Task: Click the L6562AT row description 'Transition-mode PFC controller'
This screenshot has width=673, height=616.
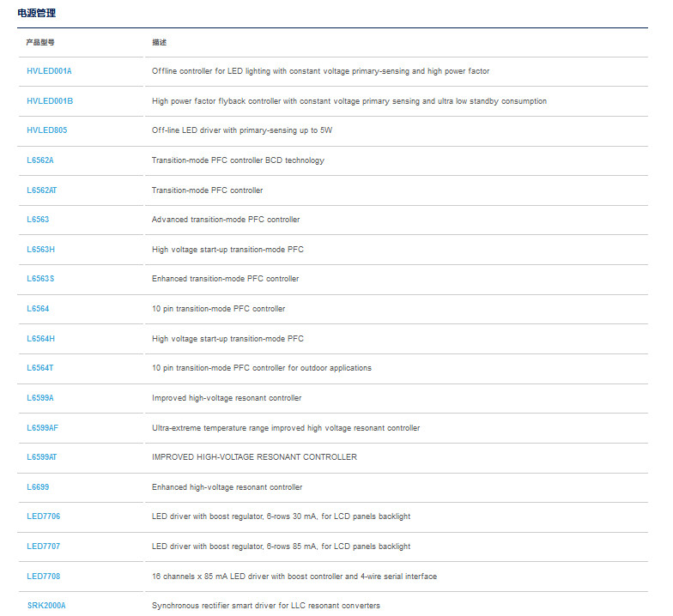Action: (208, 190)
